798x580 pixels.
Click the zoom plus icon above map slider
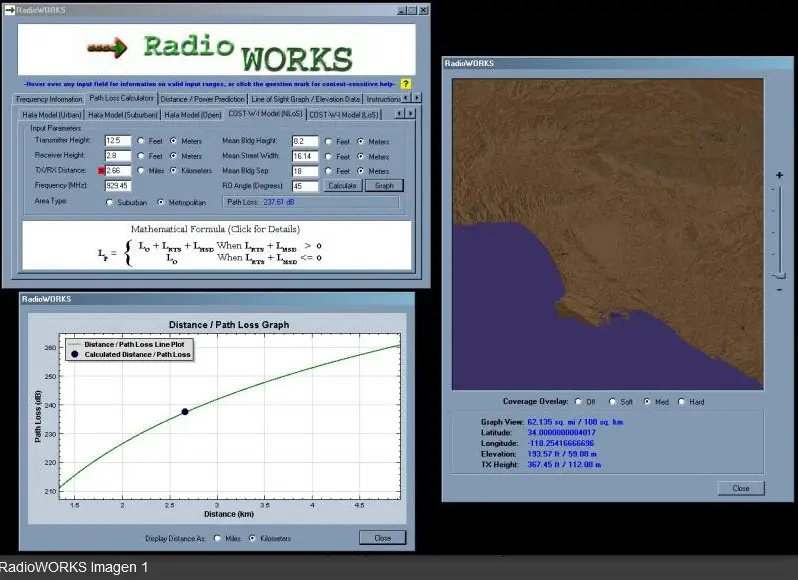point(779,175)
